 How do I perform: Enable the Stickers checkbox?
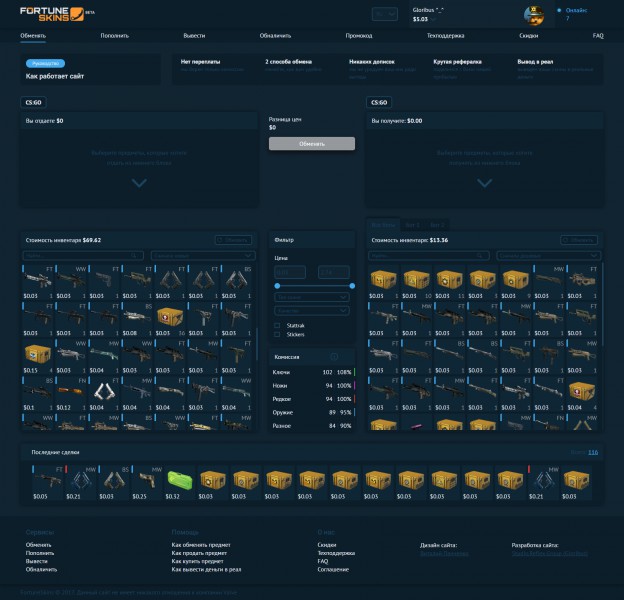click(277, 335)
